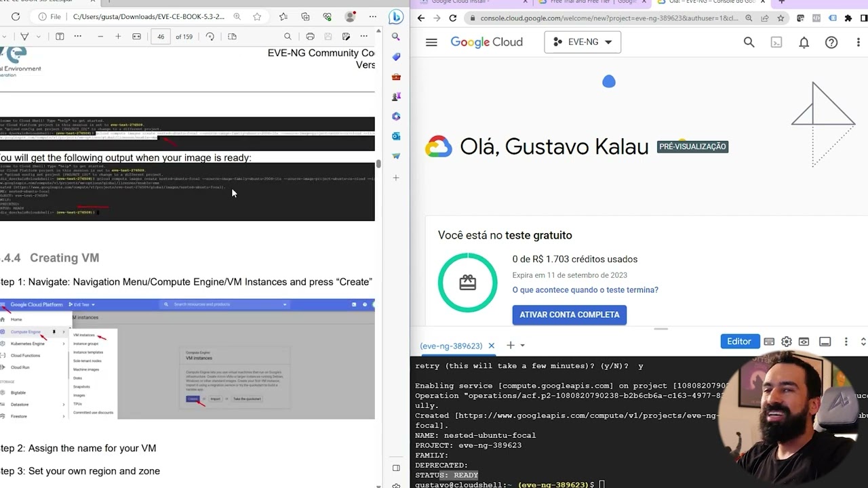Close the (eve-ng-389623) Cloud Shell tab

pyautogui.click(x=492, y=346)
